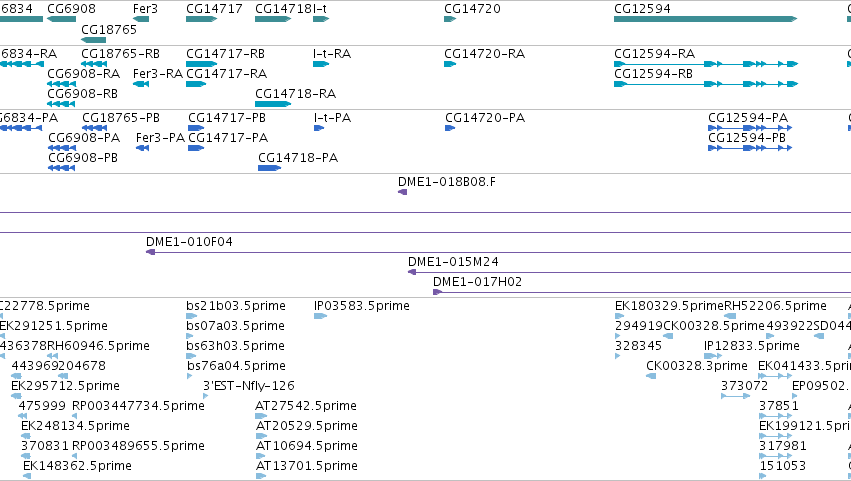The height and width of the screenshot is (481, 851).
Task: Select the CG12594 gene label
Action: point(642,9)
